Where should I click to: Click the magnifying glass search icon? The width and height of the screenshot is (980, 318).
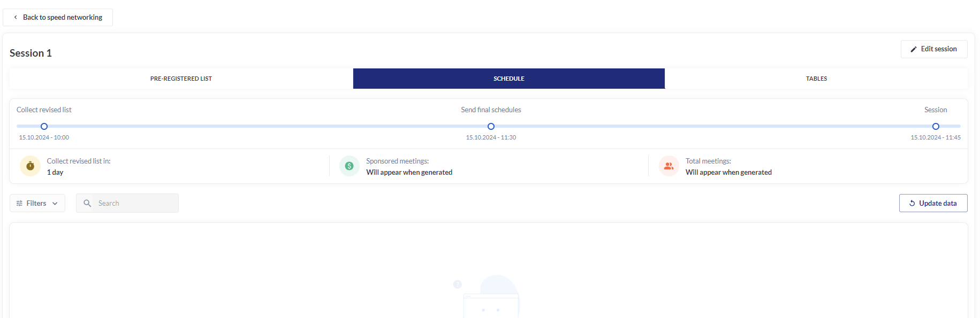[87, 203]
